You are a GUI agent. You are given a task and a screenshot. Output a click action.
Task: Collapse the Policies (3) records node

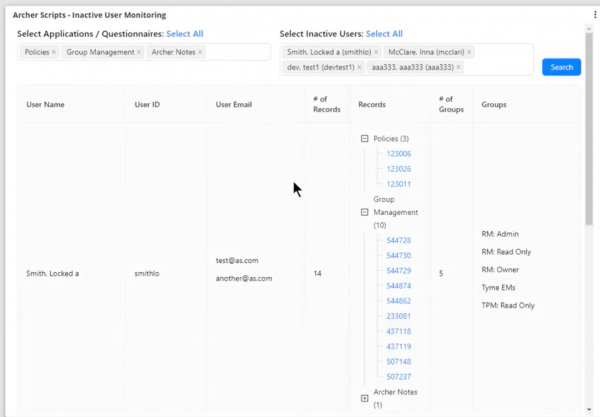(364, 138)
